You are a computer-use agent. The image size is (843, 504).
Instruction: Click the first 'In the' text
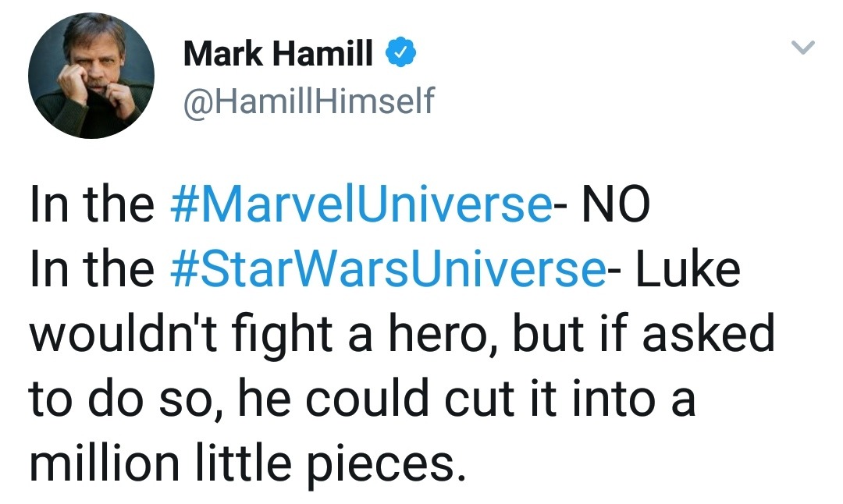[x=91, y=204]
